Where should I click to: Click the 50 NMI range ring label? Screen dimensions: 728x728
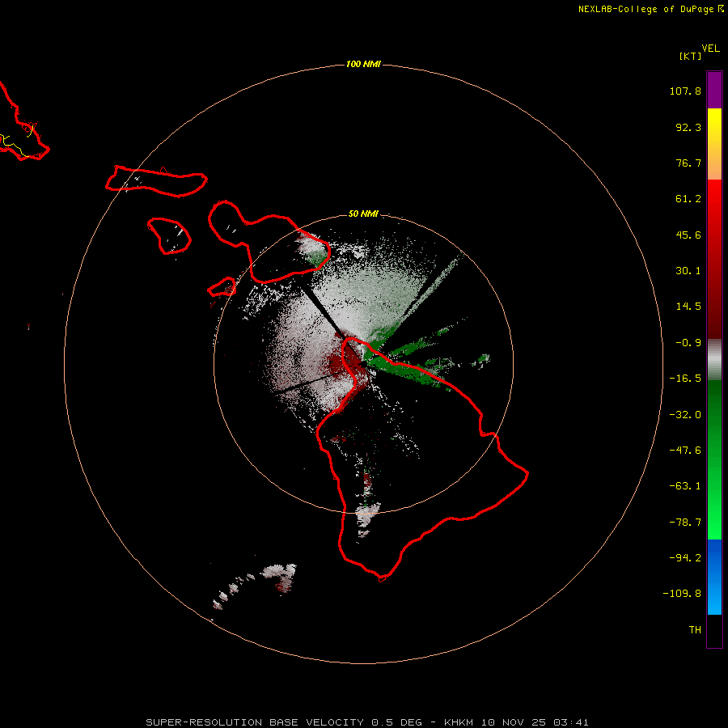pos(363,214)
